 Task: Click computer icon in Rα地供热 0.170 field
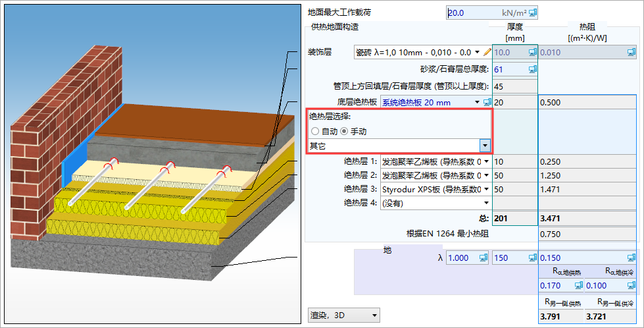[x=579, y=286]
